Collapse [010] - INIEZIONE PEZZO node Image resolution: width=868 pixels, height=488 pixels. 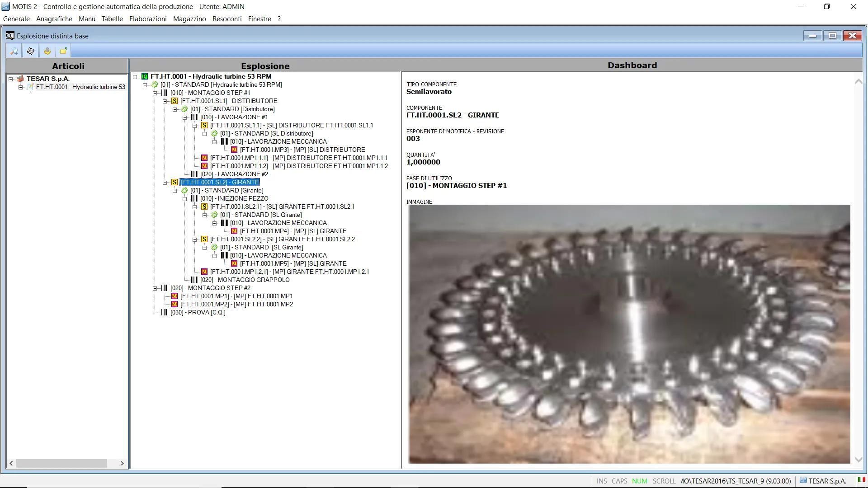[x=184, y=198]
